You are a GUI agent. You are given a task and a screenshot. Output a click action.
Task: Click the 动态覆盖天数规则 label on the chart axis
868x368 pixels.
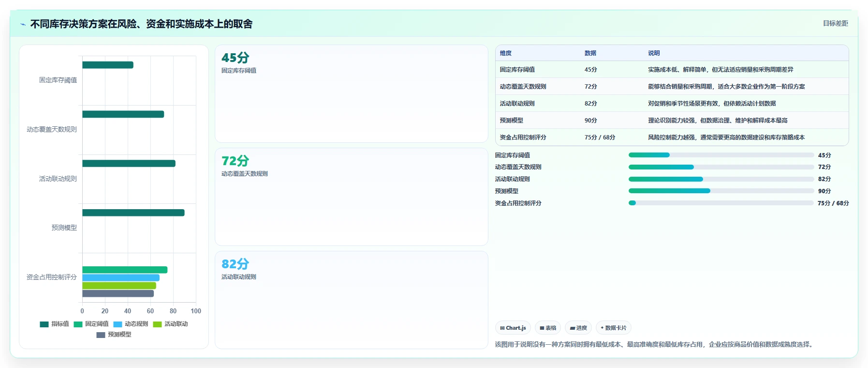click(x=52, y=130)
